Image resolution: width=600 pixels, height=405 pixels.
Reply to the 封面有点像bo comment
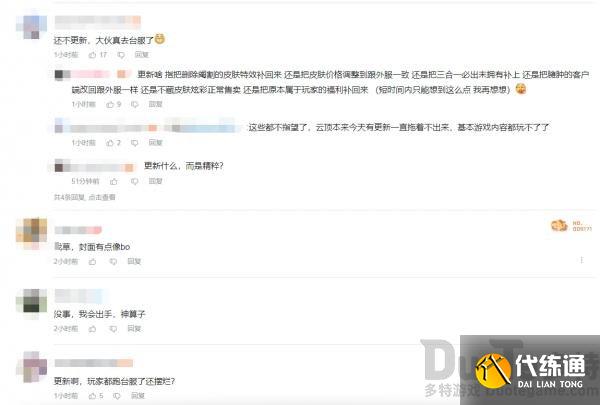tap(134, 261)
